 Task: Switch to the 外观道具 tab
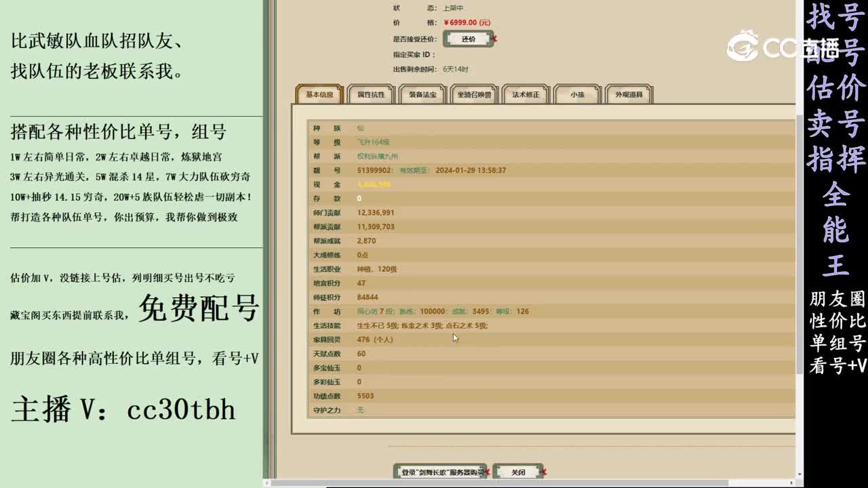pyautogui.click(x=629, y=95)
